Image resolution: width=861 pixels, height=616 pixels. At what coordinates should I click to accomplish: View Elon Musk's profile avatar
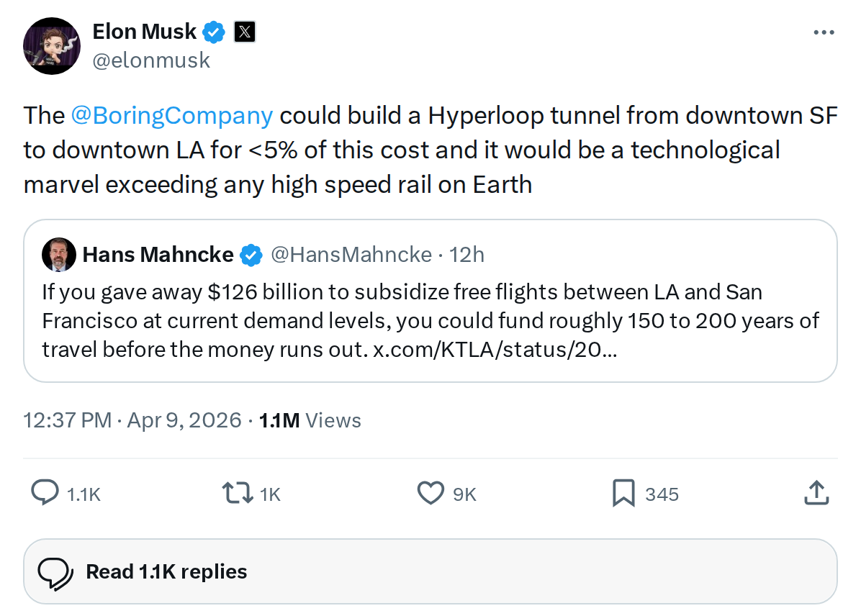tap(52, 45)
